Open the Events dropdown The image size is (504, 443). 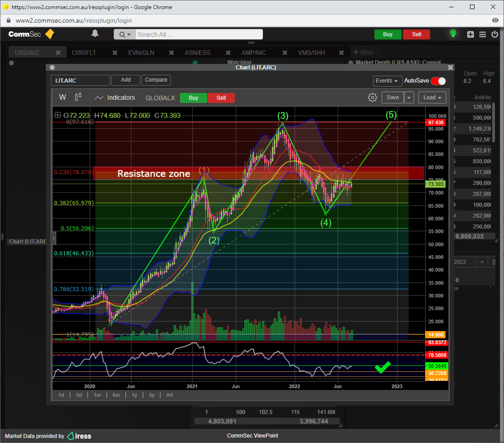(387, 81)
